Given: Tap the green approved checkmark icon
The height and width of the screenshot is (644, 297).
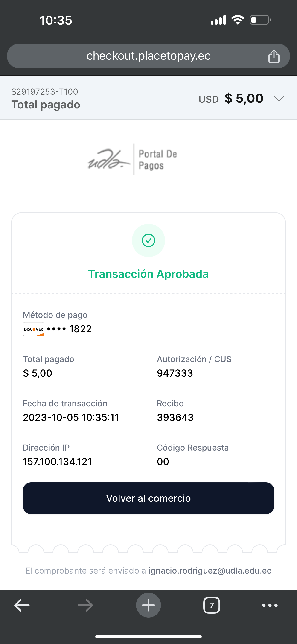Looking at the screenshot, I should point(148,240).
